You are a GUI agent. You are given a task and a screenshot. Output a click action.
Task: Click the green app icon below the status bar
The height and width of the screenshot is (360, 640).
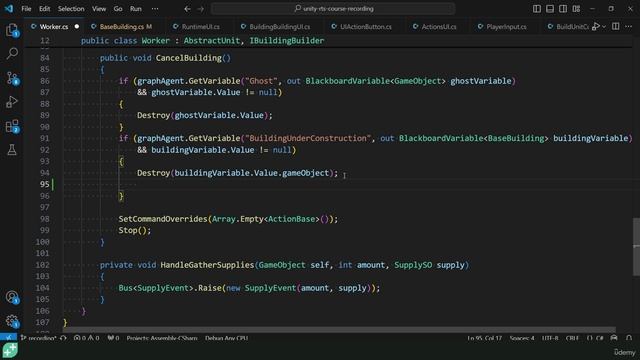click(x=10, y=351)
